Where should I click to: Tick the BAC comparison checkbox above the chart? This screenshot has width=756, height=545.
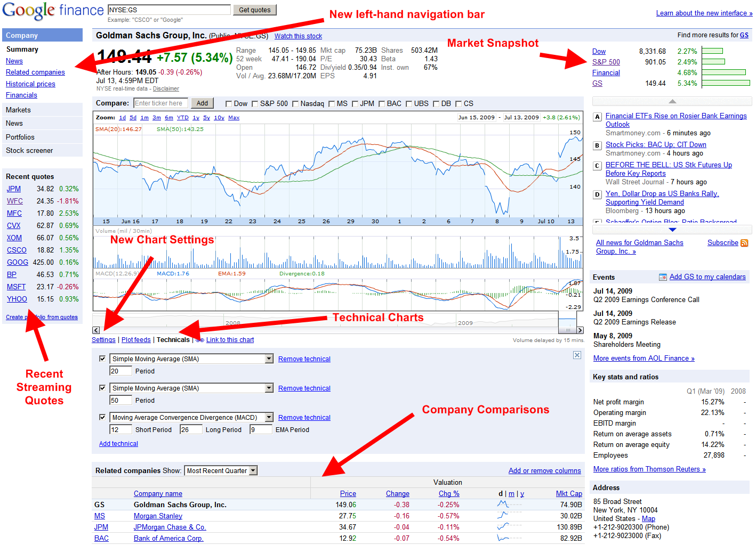click(382, 104)
